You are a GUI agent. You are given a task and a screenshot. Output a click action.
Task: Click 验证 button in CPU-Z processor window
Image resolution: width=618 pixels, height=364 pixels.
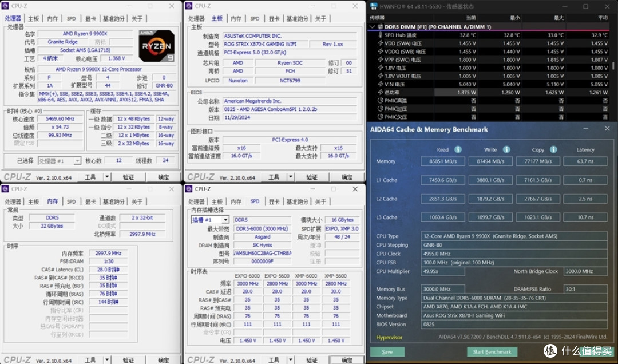(128, 177)
